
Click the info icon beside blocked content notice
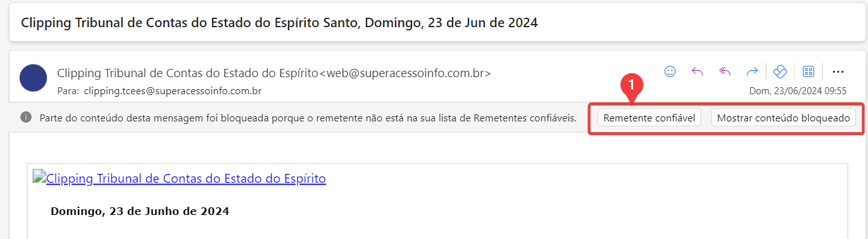pos(26,117)
